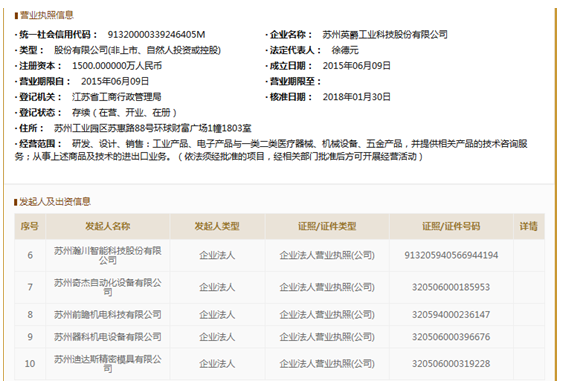This screenshot has height=388, width=561.
Task: Select initiator 苏州奇杰自动化设备有限公司
Action: pos(108,287)
